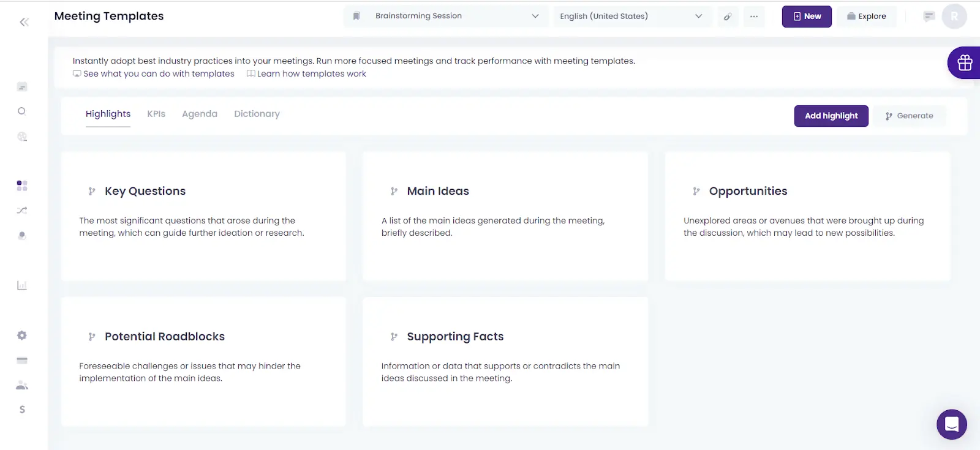Click the globe icon in sidebar
980x450 pixels.
point(22,137)
